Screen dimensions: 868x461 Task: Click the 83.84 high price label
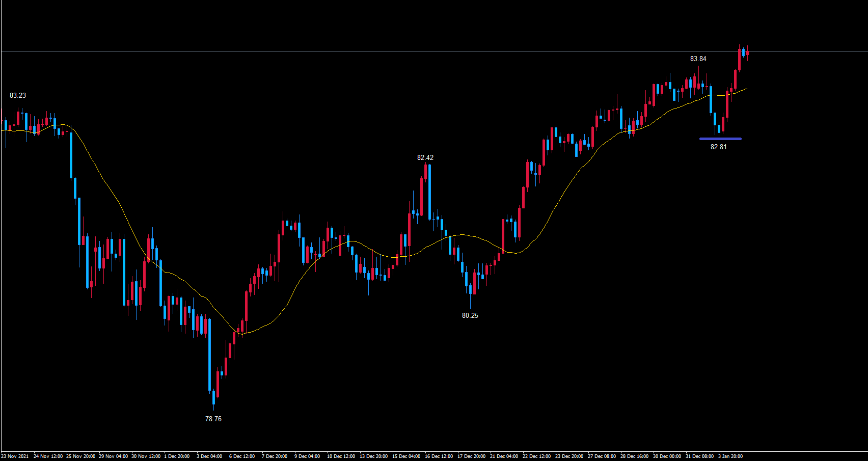[x=698, y=59]
